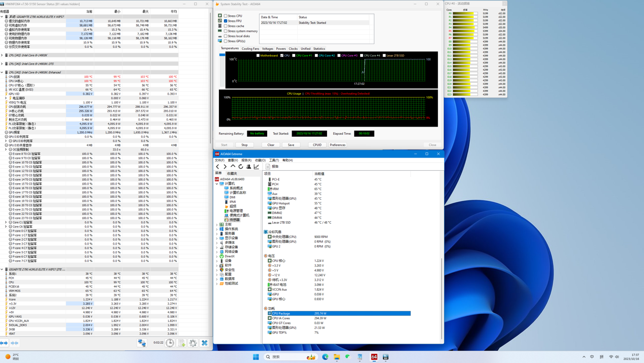Click the Stop button in Stability Test

coord(244,145)
